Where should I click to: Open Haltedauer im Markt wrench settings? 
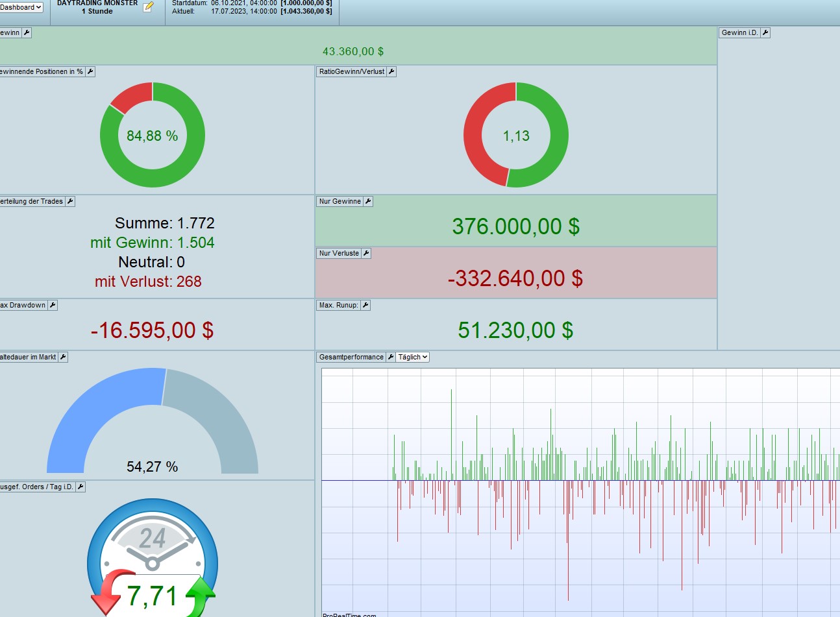click(x=63, y=357)
